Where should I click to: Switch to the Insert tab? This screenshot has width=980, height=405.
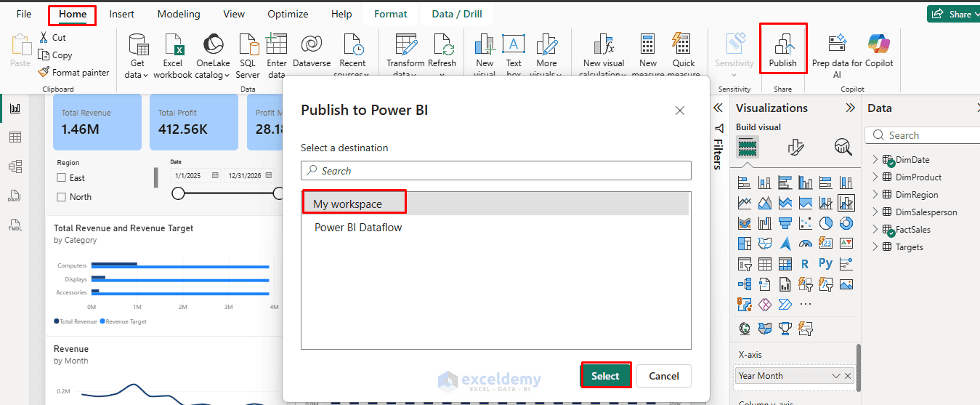click(x=121, y=14)
